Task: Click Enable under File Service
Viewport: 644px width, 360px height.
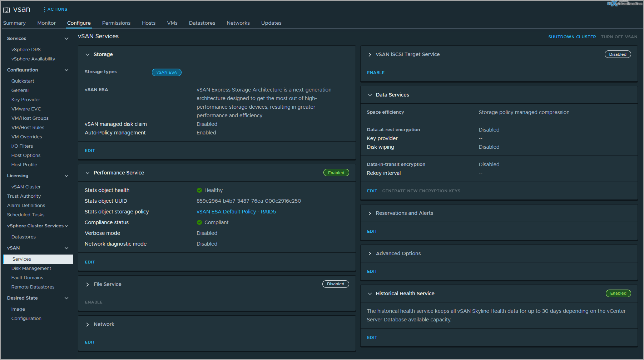Action: (x=94, y=302)
